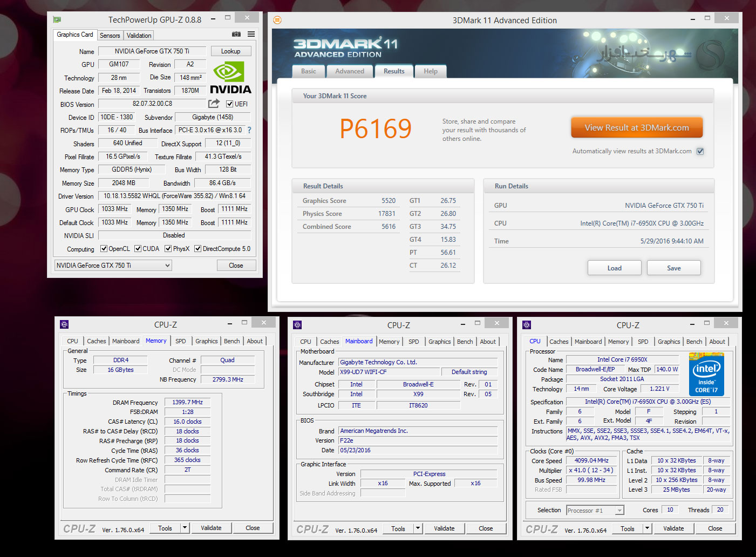Expand the Processor #1 selection dropdown
756x557 pixels.
[x=619, y=511]
